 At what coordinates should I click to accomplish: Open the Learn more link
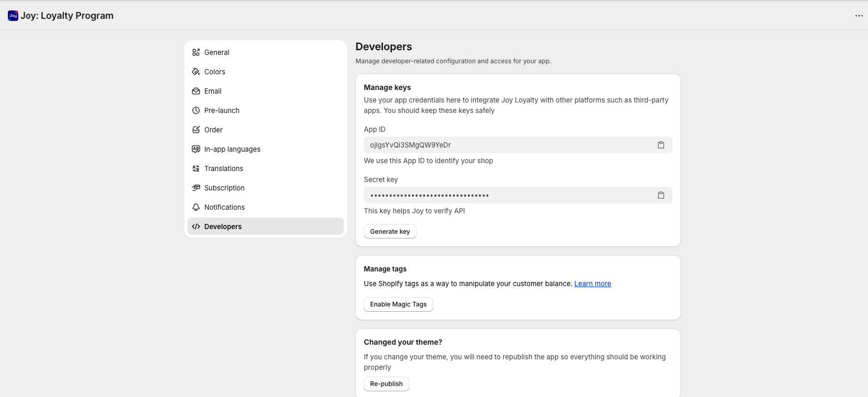click(592, 283)
